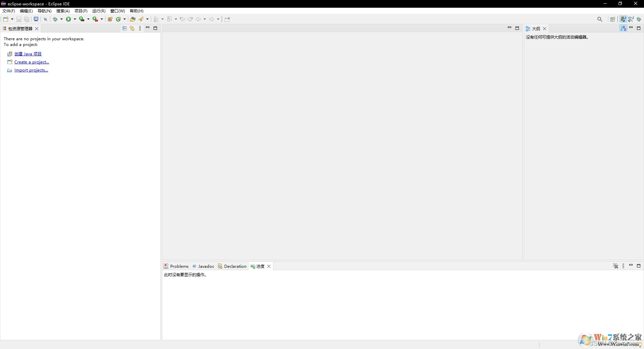Click the Import projects... link
This screenshot has height=349, width=644.
click(31, 70)
